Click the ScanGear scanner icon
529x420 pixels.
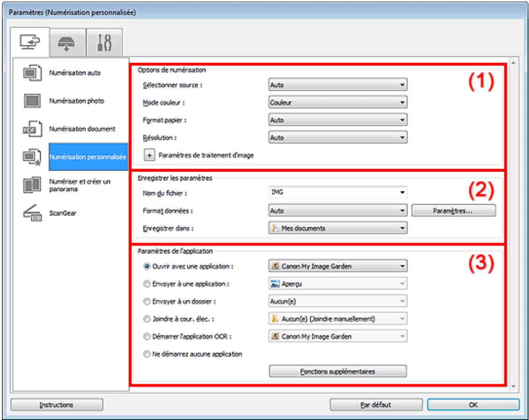click(x=31, y=211)
